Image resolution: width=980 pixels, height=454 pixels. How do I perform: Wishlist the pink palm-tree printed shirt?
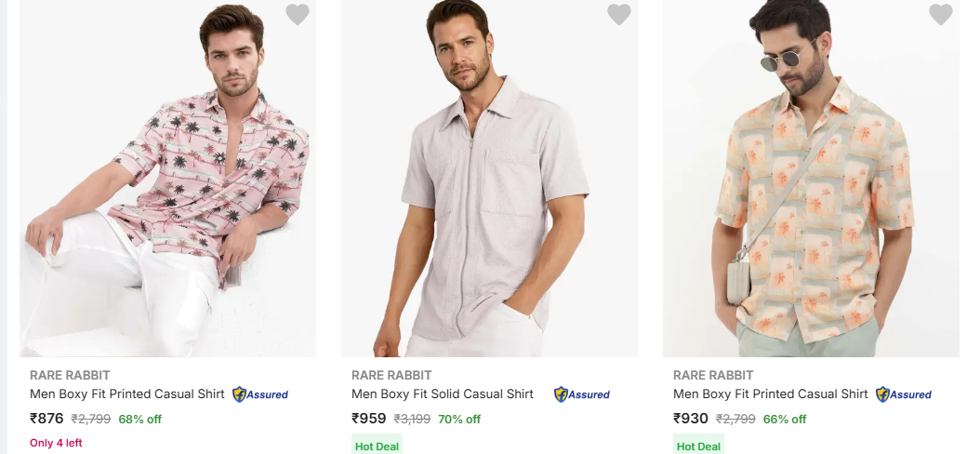tap(297, 15)
